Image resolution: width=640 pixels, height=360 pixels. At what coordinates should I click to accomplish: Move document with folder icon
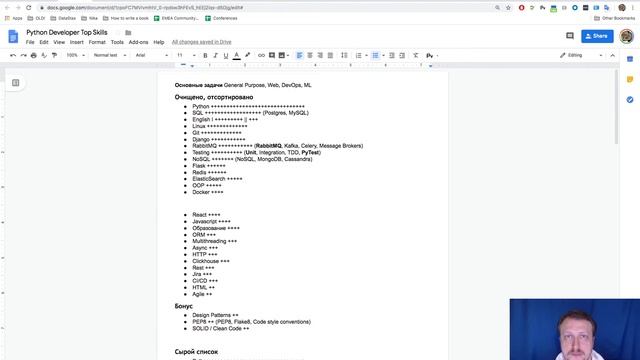coord(128,33)
